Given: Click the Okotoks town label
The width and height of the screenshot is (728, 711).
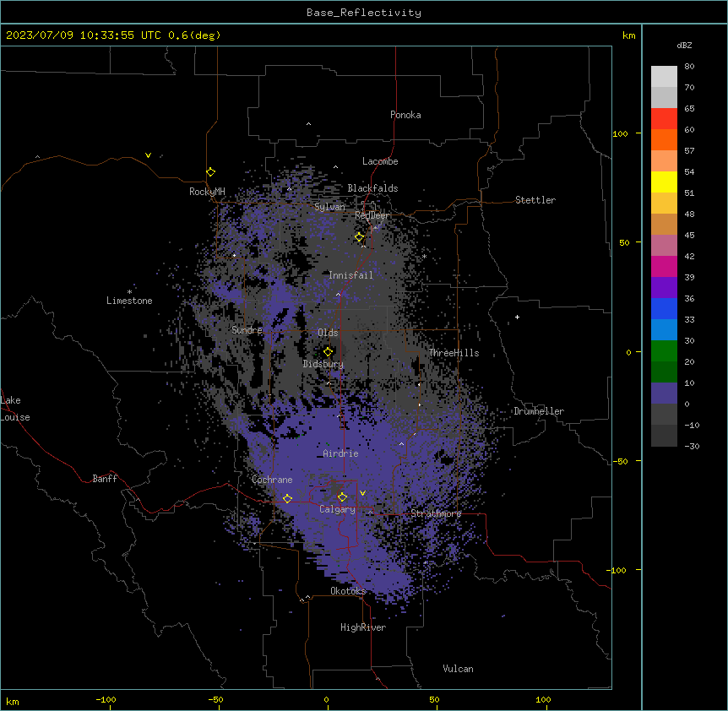Looking at the screenshot, I should 348,591.
